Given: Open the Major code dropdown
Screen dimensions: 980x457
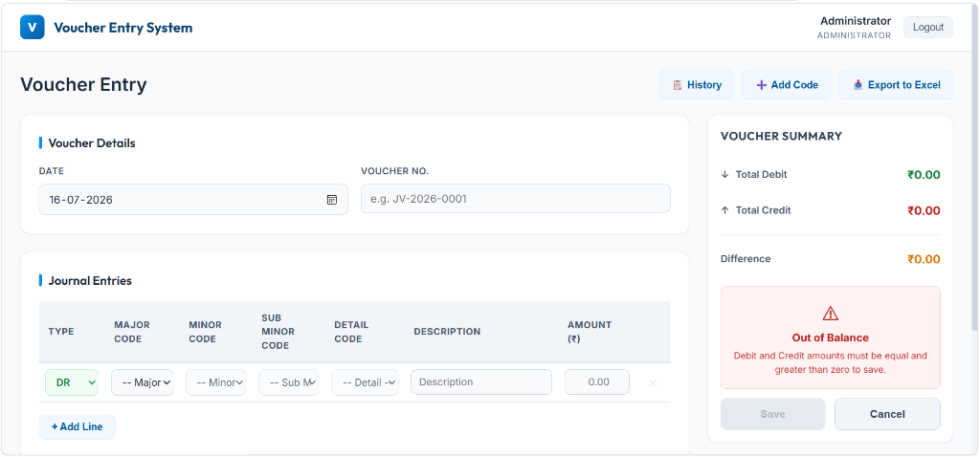Looking at the screenshot, I should click(x=143, y=382).
